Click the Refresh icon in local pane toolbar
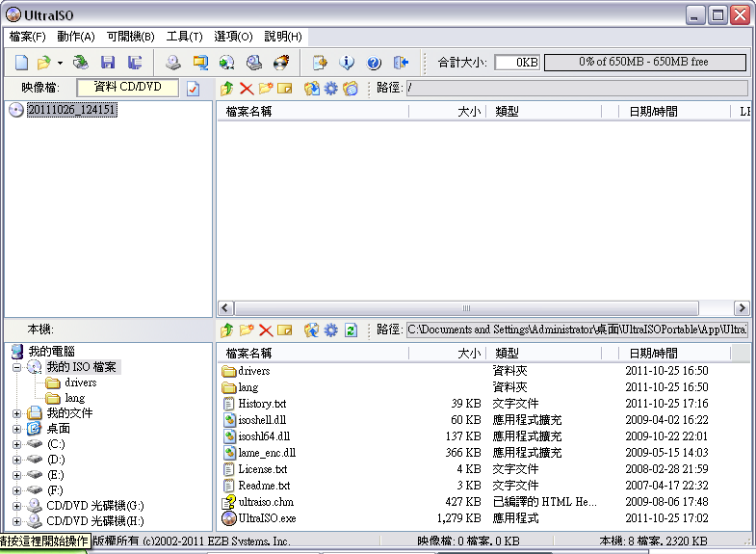 (x=351, y=330)
